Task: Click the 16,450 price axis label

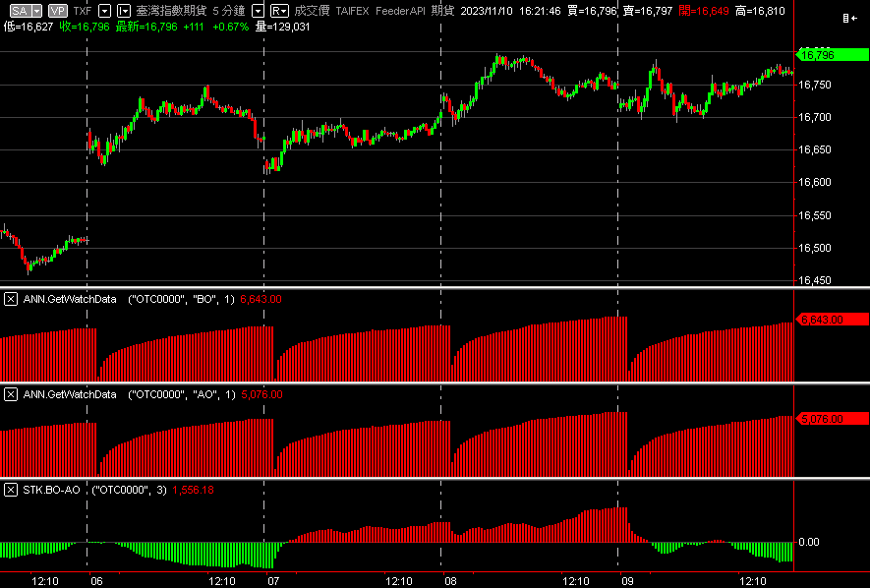Action: point(815,280)
